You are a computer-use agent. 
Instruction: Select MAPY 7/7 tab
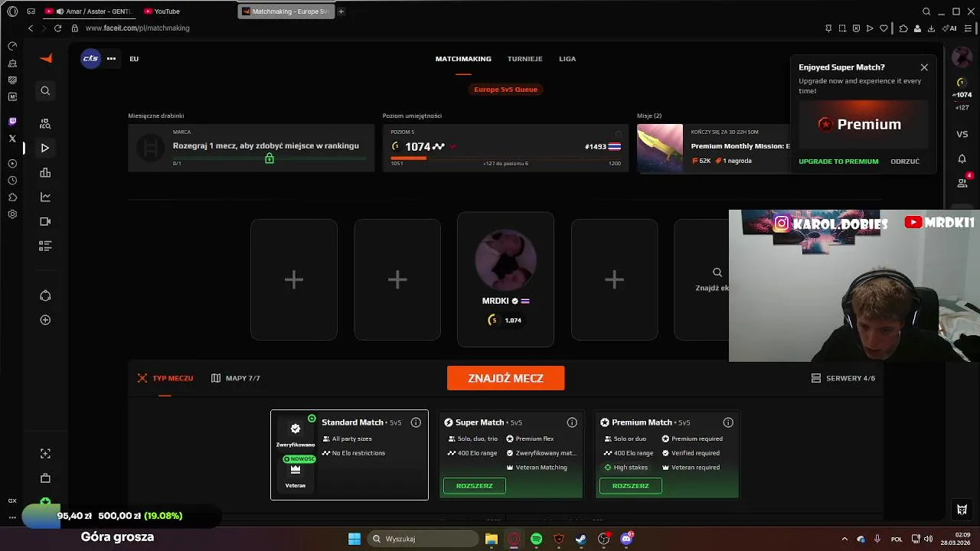coord(236,378)
